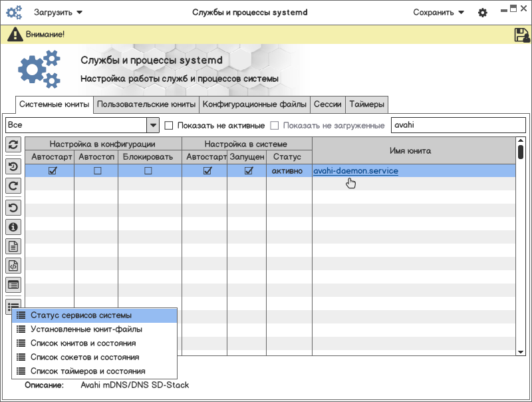
Task: Click the history restore icon in sidebar
Action: [x=13, y=166]
